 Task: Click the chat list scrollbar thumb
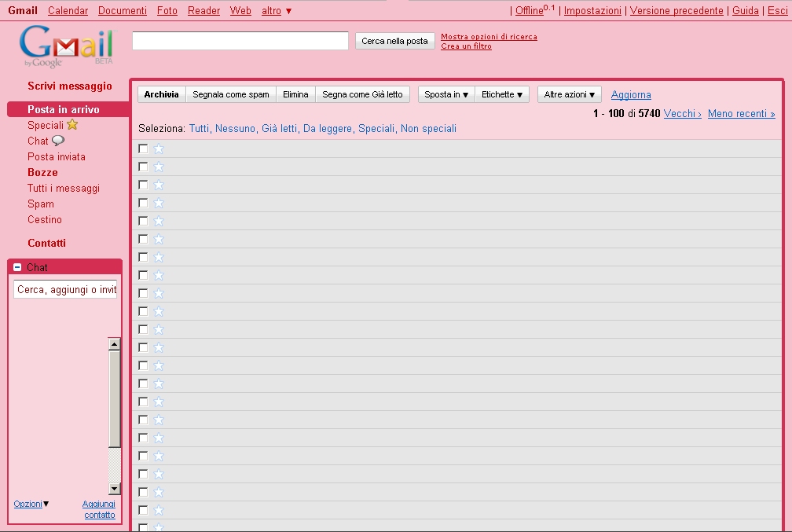click(x=114, y=399)
